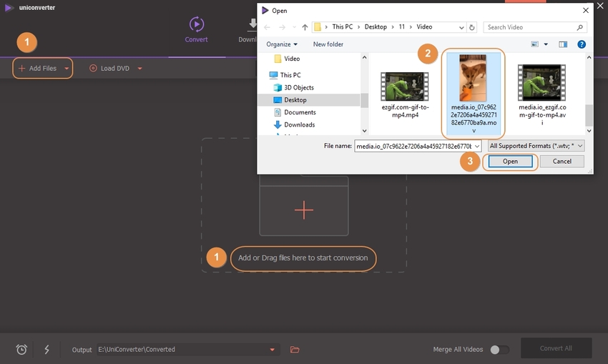The width and height of the screenshot is (608, 364).
Task: Click the Help question mark icon
Action: coord(582,44)
